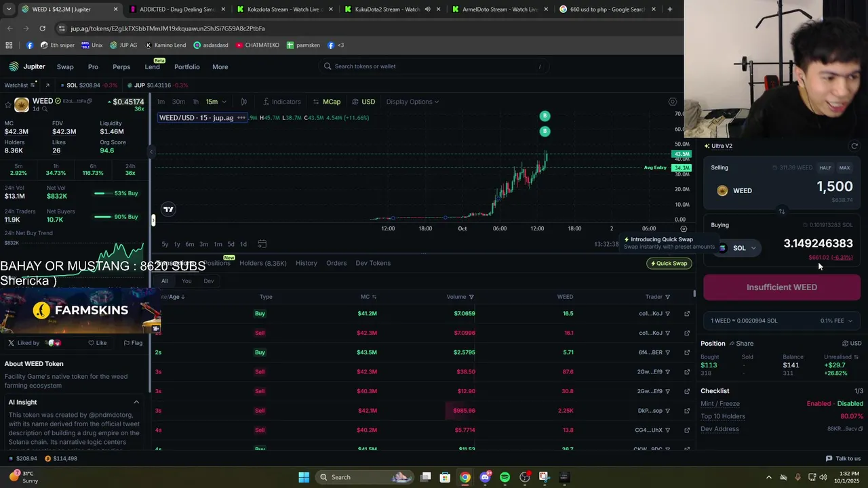Open chart date range calendar icon
Image resolution: width=868 pixels, height=488 pixels.
[x=262, y=244]
